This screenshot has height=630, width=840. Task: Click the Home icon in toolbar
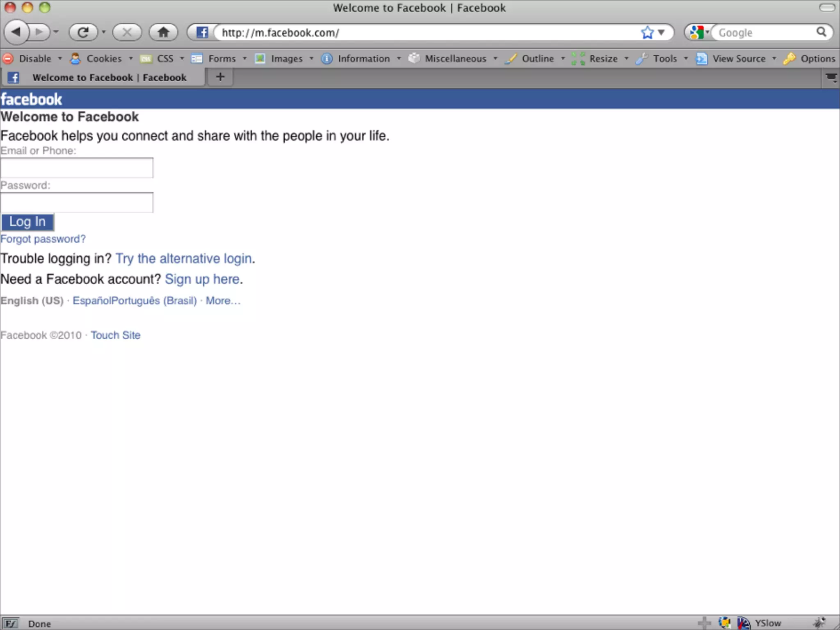click(163, 32)
